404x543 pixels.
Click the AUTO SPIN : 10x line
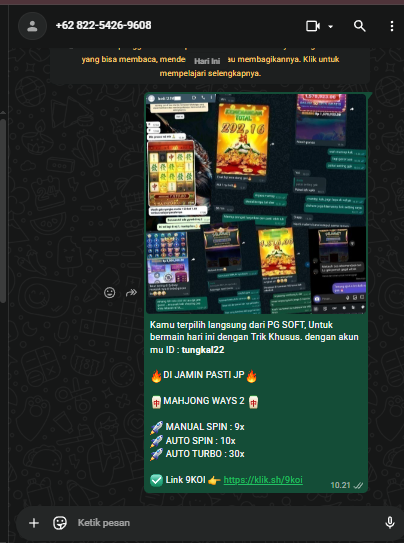coord(193,441)
